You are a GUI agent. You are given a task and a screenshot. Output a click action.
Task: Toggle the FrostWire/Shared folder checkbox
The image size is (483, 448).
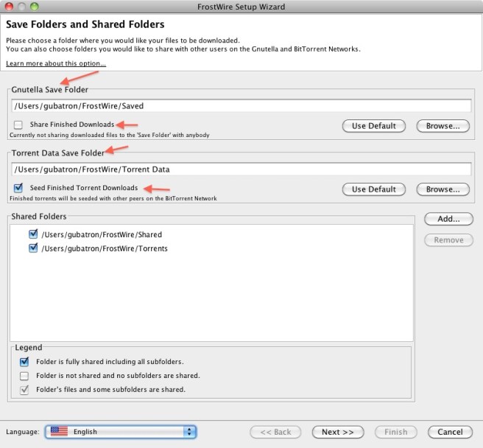point(33,234)
